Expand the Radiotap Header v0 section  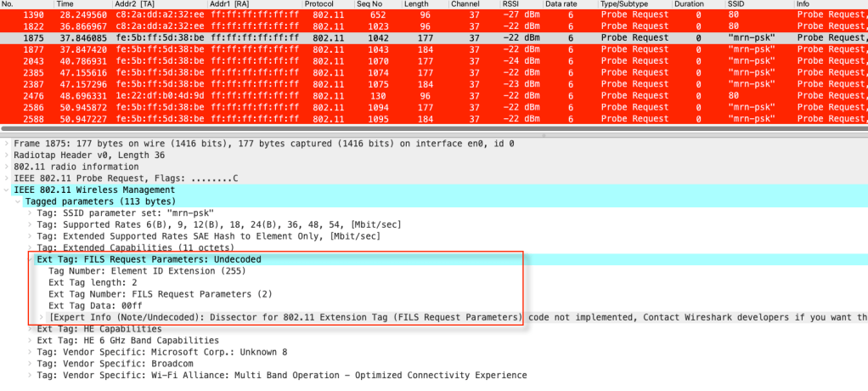[x=8, y=156]
